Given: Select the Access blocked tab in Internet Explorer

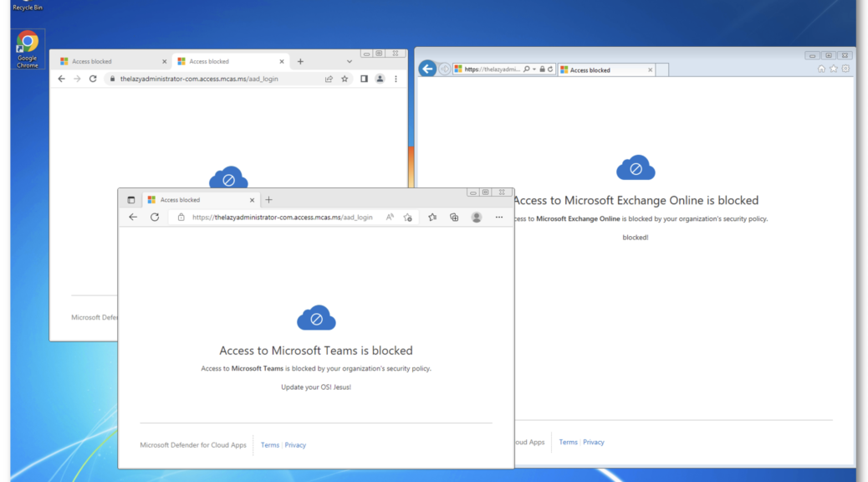Looking at the screenshot, I should [606, 69].
